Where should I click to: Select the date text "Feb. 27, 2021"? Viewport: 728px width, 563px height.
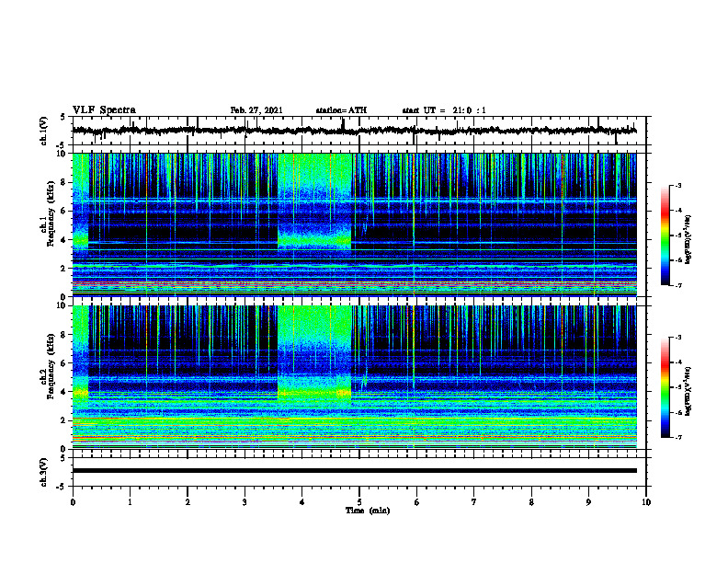pyautogui.click(x=256, y=110)
